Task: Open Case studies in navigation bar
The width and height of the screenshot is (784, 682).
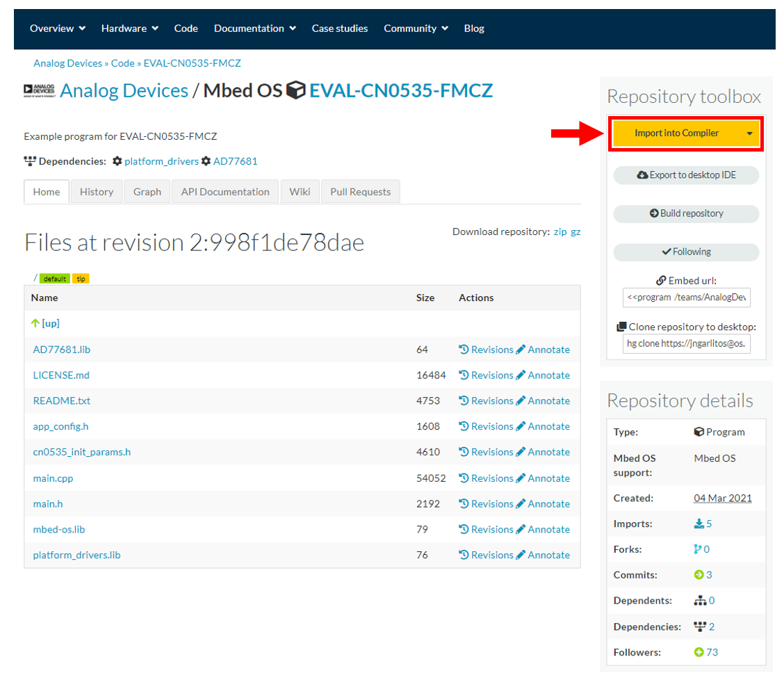Action: [340, 29]
